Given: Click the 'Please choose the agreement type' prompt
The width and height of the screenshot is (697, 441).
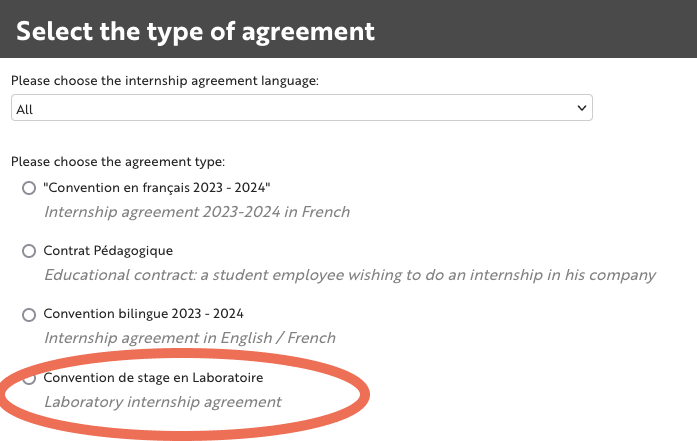Looking at the screenshot, I should coord(118,161).
